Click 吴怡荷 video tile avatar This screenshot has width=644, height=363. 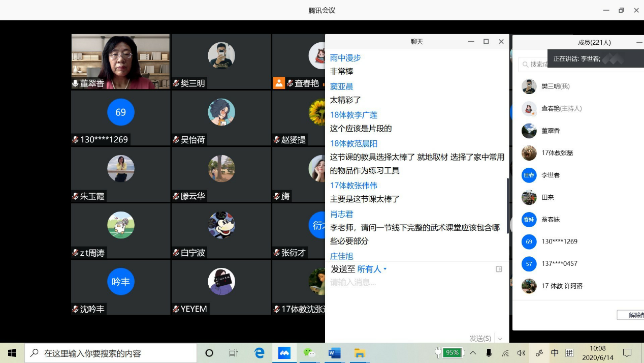click(221, 112)
